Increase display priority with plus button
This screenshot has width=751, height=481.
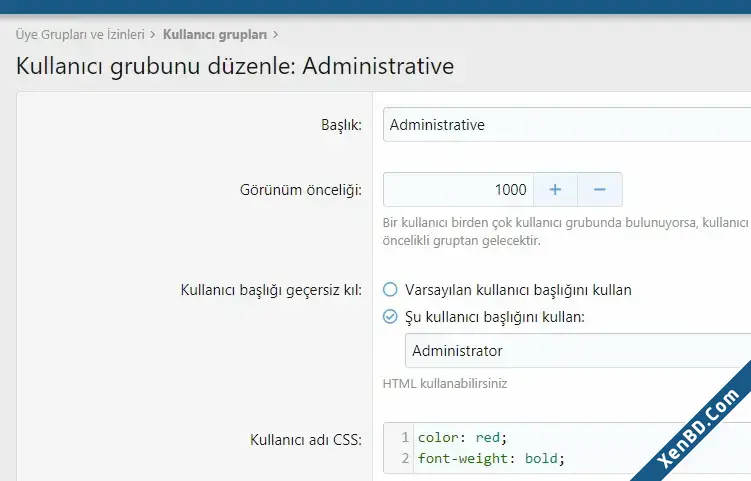point(556,190)
